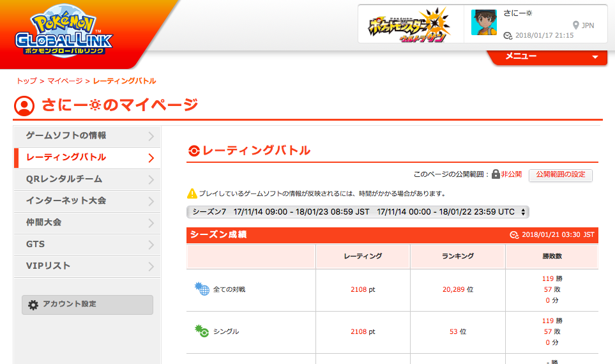615x364 pixels.
Task: Expand the red メニュー dropdown
Action: point(548,57)
